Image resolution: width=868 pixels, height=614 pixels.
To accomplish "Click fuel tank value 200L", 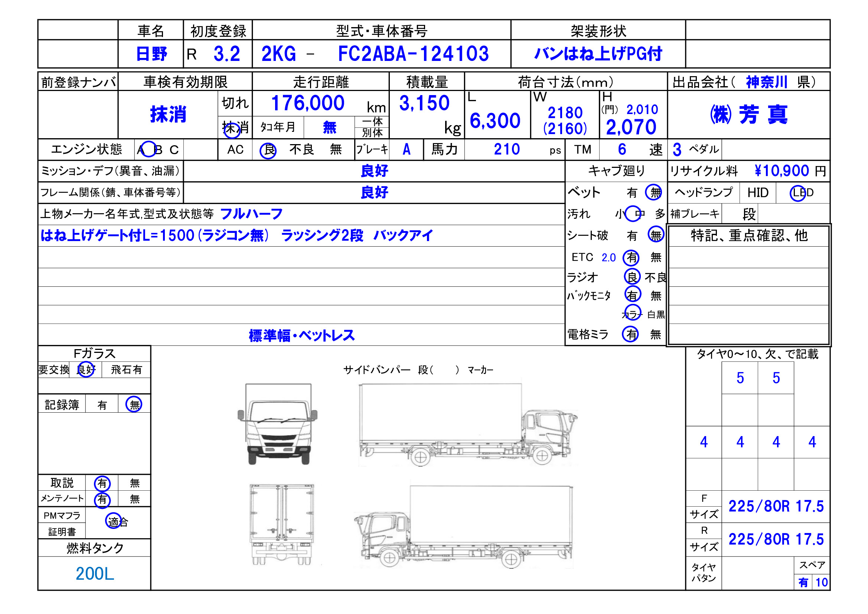I will (95, 574).
